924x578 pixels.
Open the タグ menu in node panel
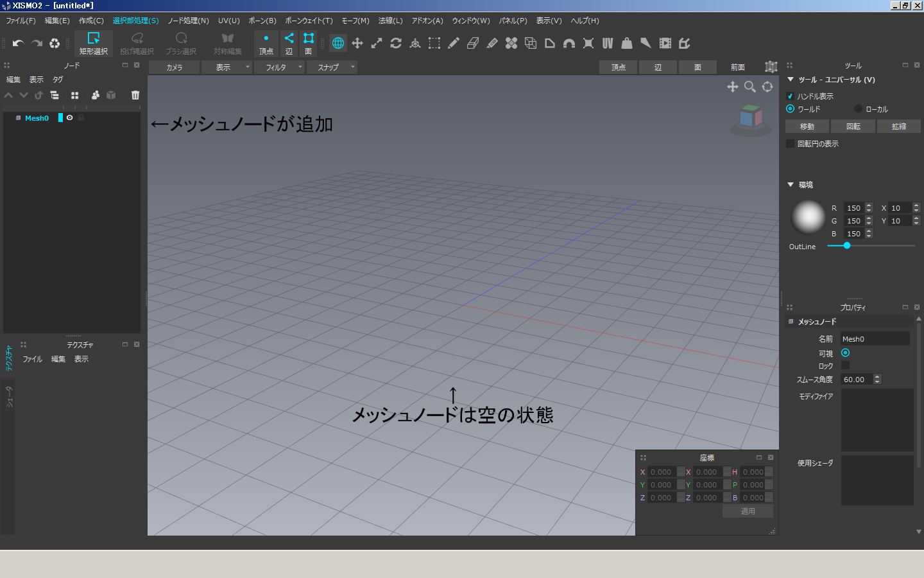click(x=58, y=80)
